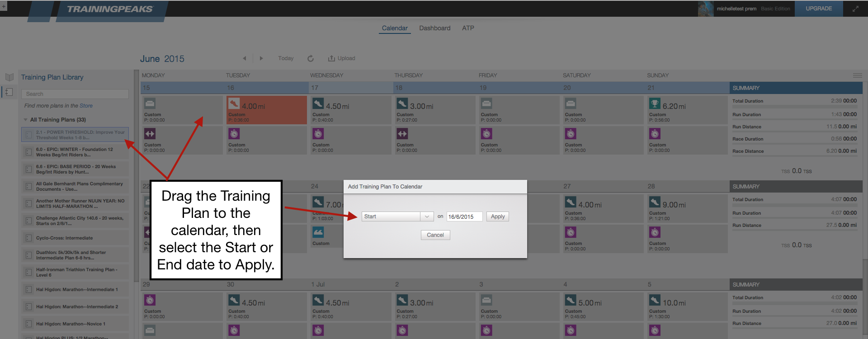The width and height of the screenshot is (868, 339).
Task: Refresh the calendar
Action: [x=311, y=58]
